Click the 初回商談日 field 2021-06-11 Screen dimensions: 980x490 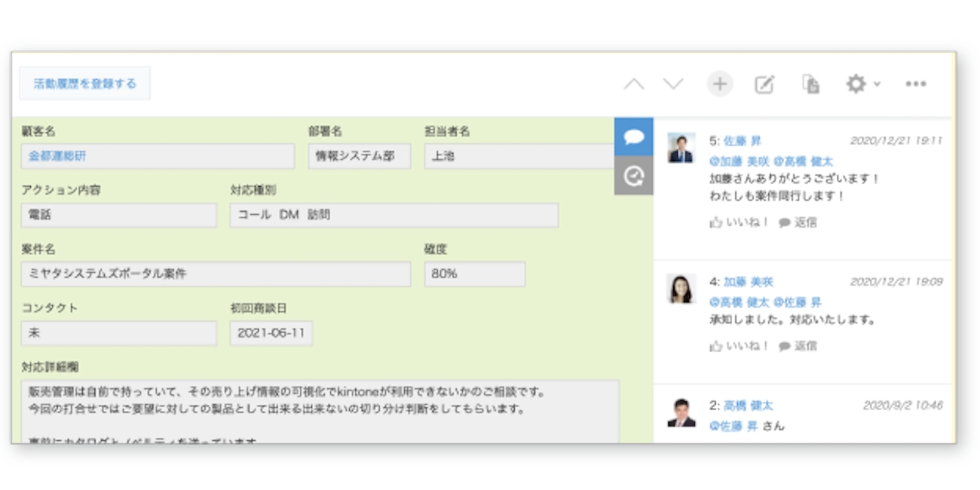[x=271, y=332]
